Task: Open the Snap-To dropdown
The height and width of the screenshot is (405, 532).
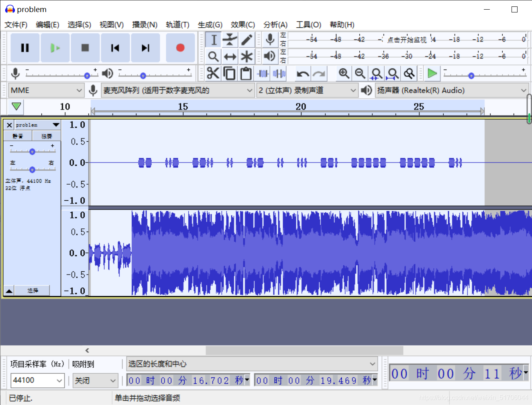Action: pos(95,381)
